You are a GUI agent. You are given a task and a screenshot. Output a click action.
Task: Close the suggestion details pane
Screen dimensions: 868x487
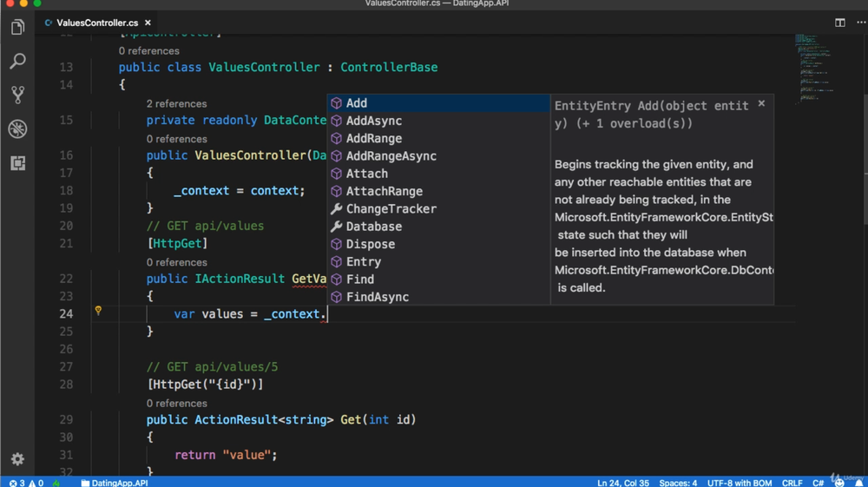(x=762, y=103)
